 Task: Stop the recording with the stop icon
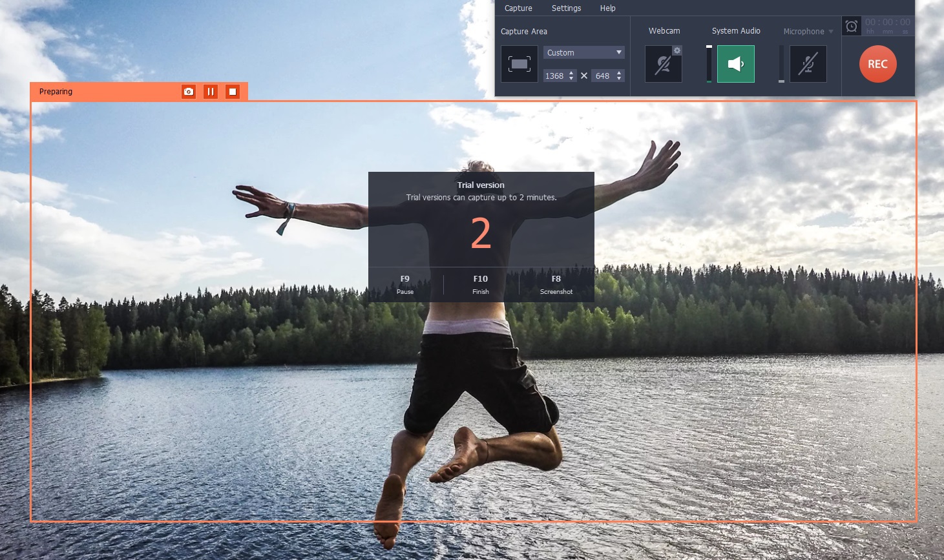point(232,91)
